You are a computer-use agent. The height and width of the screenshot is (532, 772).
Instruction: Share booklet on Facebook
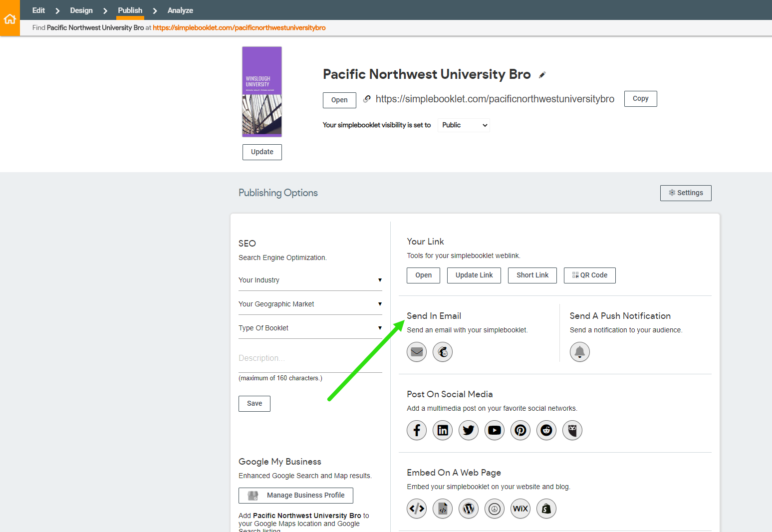tap(417, 430)
